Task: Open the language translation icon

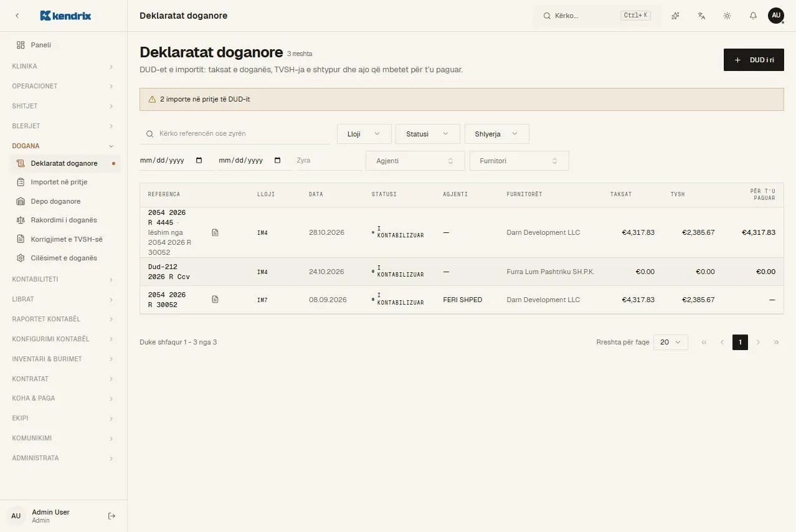Action: click(701, 16)
